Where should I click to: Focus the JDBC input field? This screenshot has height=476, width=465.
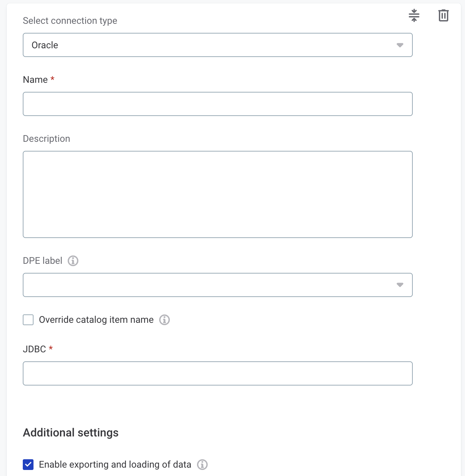pyautogui.click(x=217, y=373)
